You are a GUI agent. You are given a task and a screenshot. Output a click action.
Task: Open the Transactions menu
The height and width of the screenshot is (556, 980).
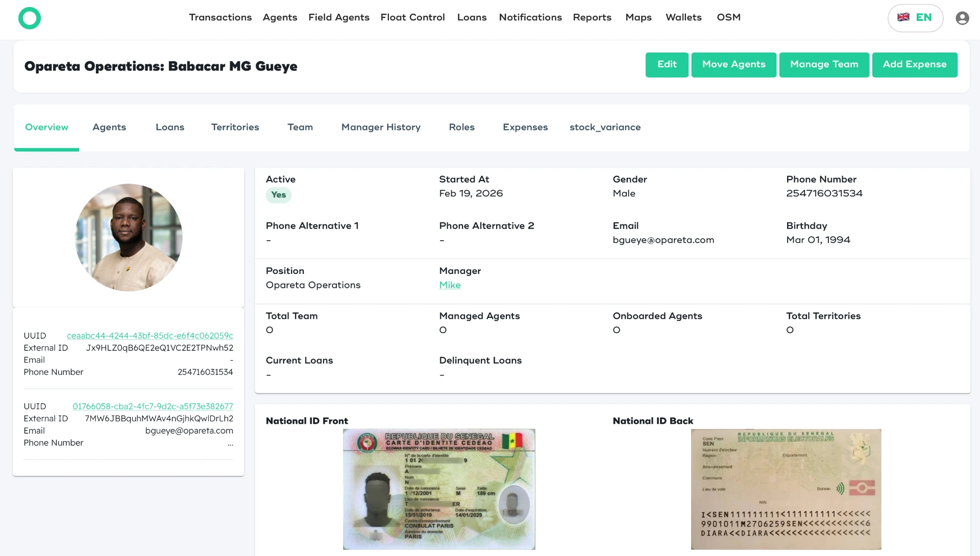tap(220, 17)
